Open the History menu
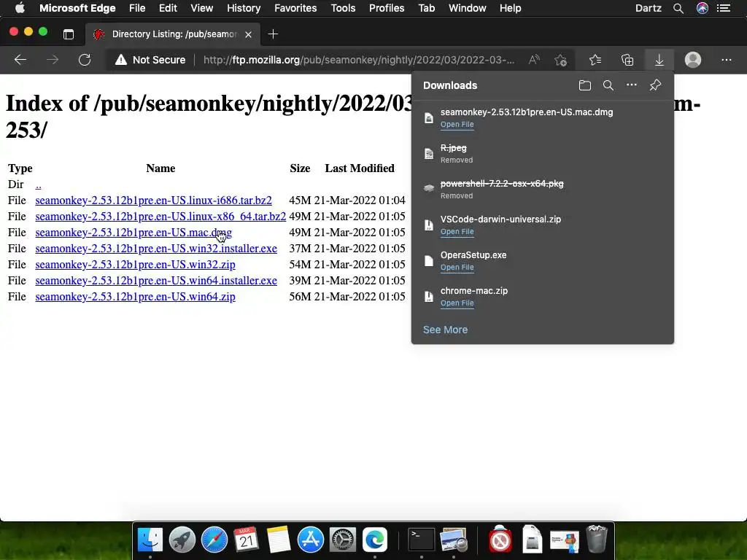This screenshot has height=560, width=747. click(x=244, y=8)
